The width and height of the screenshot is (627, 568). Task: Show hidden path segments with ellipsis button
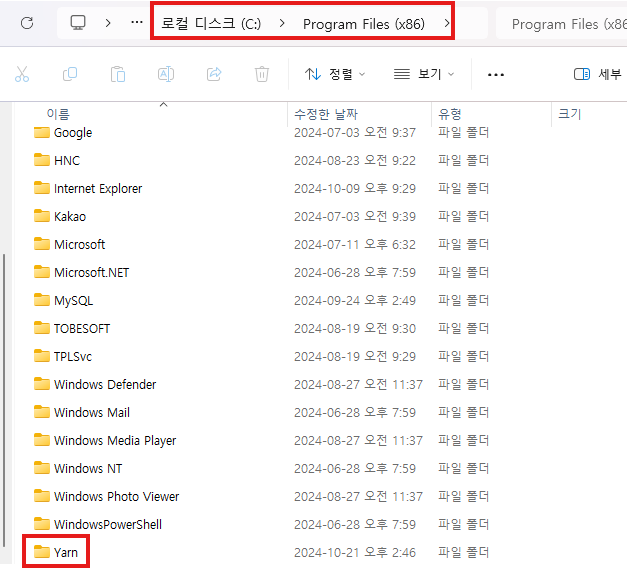137,22
